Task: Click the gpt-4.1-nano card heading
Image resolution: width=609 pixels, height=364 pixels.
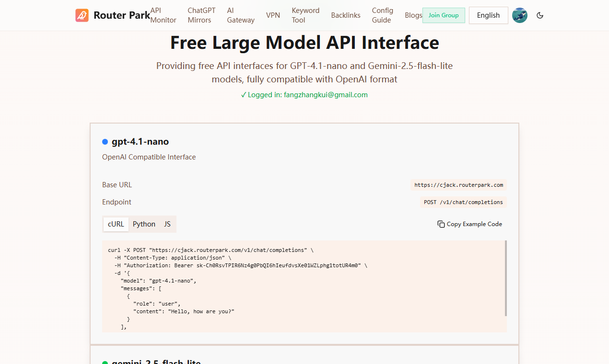Action: coord(140,142)
